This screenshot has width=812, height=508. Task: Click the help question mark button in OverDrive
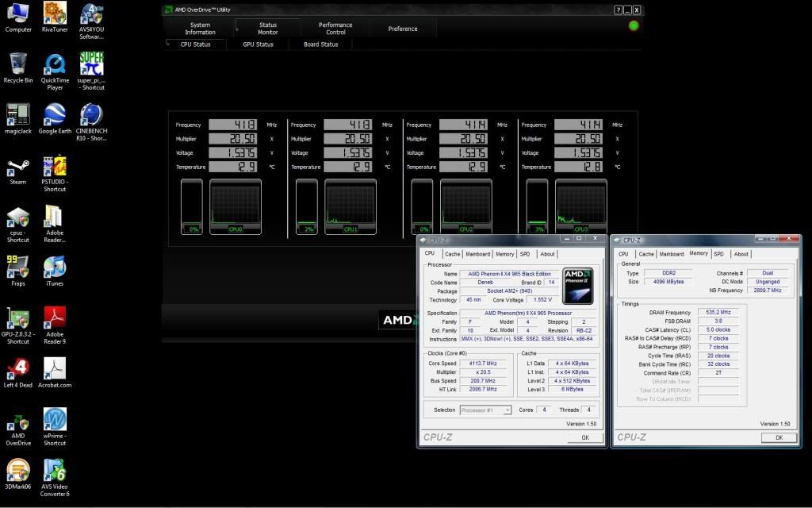(618, 10)
